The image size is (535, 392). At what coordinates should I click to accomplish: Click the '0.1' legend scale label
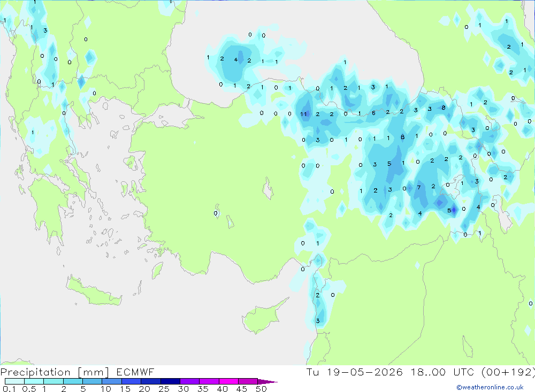pos(9,389)
